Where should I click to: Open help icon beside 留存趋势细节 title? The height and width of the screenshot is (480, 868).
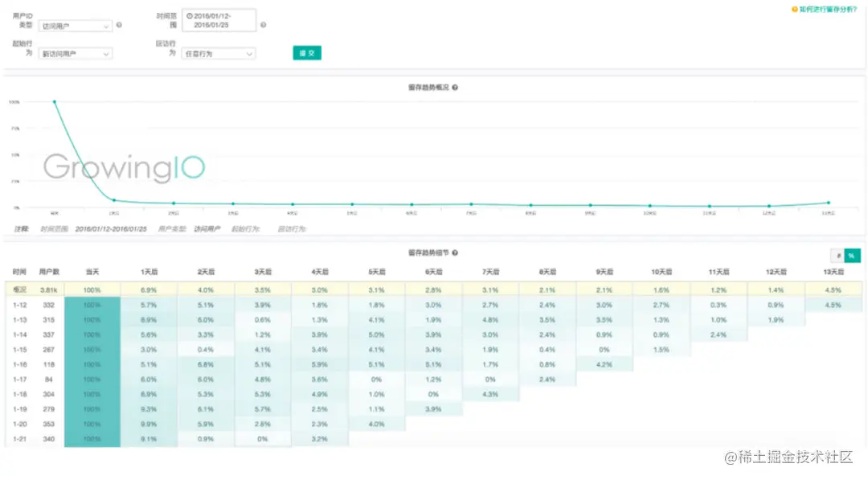click(454, 253)
